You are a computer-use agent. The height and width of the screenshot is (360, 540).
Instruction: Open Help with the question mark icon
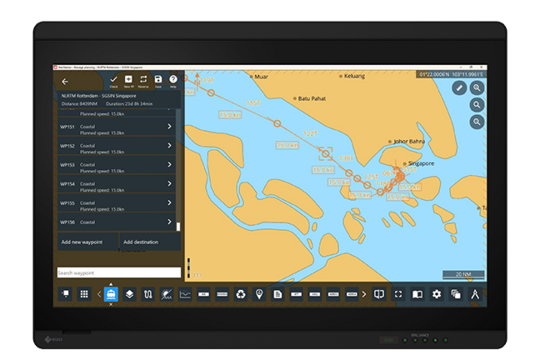[x=173, y=81]
